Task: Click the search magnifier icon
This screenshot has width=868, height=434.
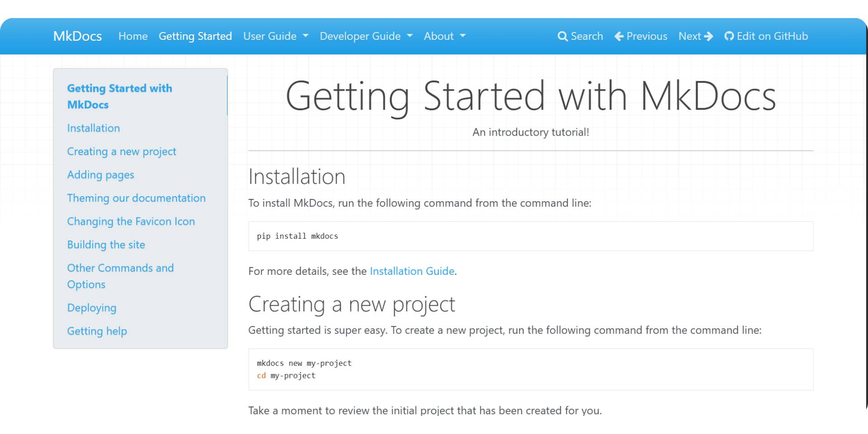Action: [563, 36]
